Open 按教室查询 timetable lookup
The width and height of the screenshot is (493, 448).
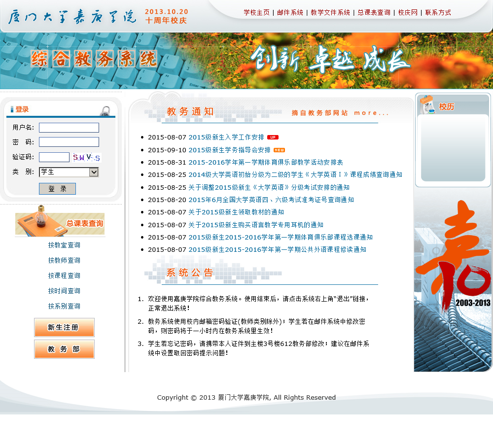(64, 245)
